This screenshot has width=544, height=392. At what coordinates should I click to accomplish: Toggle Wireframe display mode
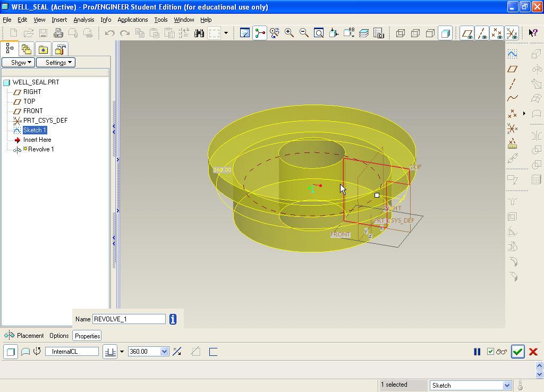401,33
